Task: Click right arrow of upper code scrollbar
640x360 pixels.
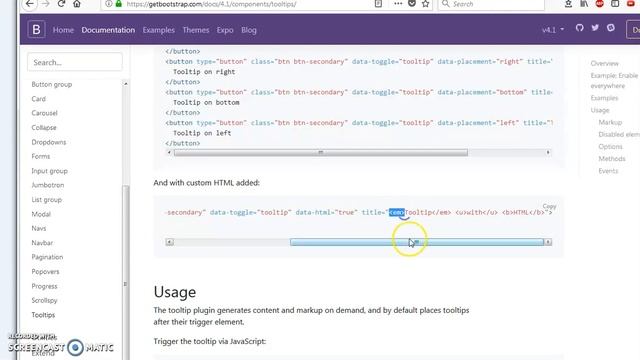Action: [548, 152]
